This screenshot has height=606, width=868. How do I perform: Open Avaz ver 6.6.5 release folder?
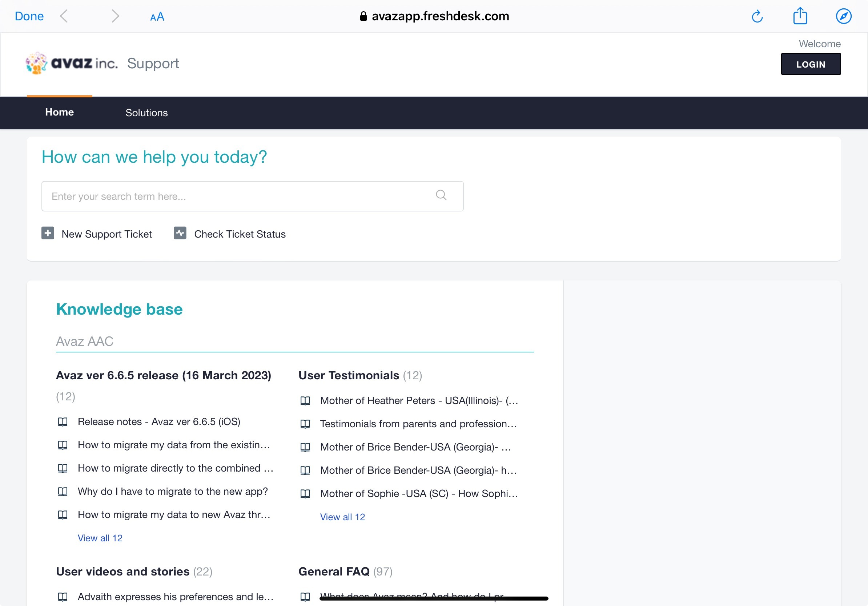click(x=164, y=375)
